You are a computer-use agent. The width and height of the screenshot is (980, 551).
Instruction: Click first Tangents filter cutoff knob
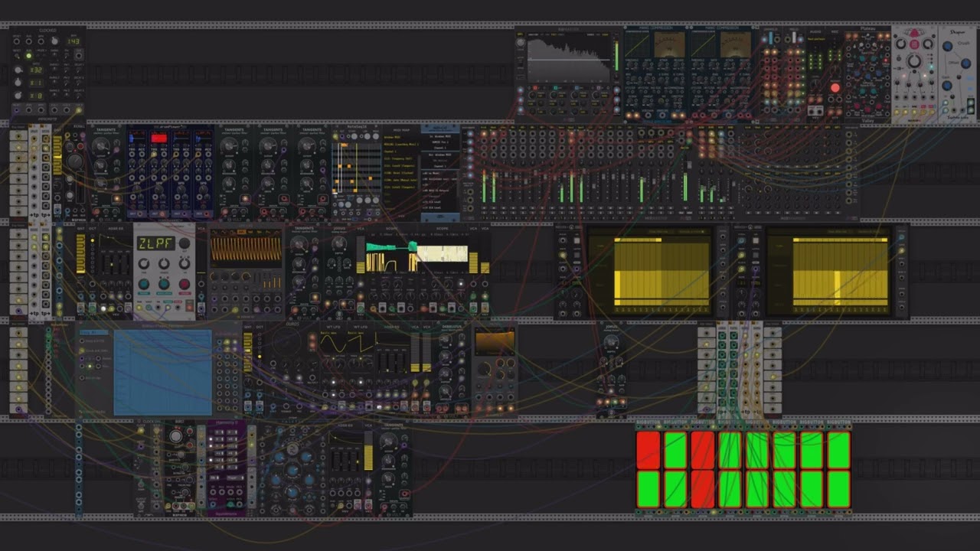pyautogui.click(x=100, y=148)
